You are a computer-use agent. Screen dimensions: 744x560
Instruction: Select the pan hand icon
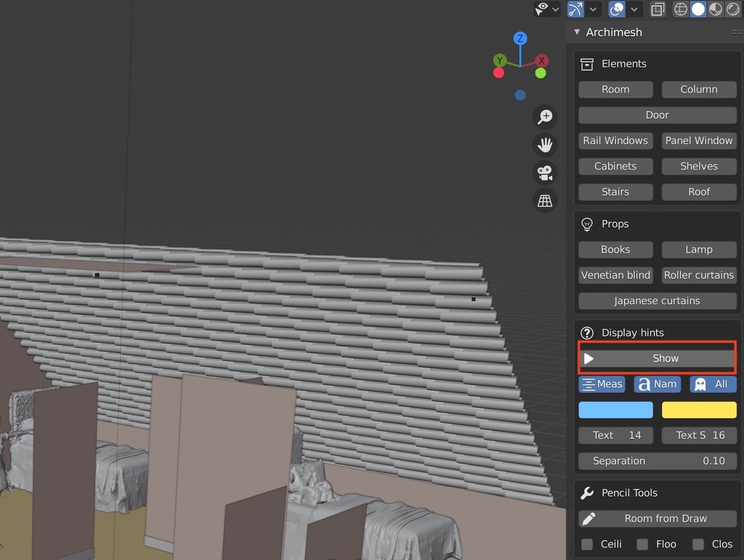[x=544, y=145]
